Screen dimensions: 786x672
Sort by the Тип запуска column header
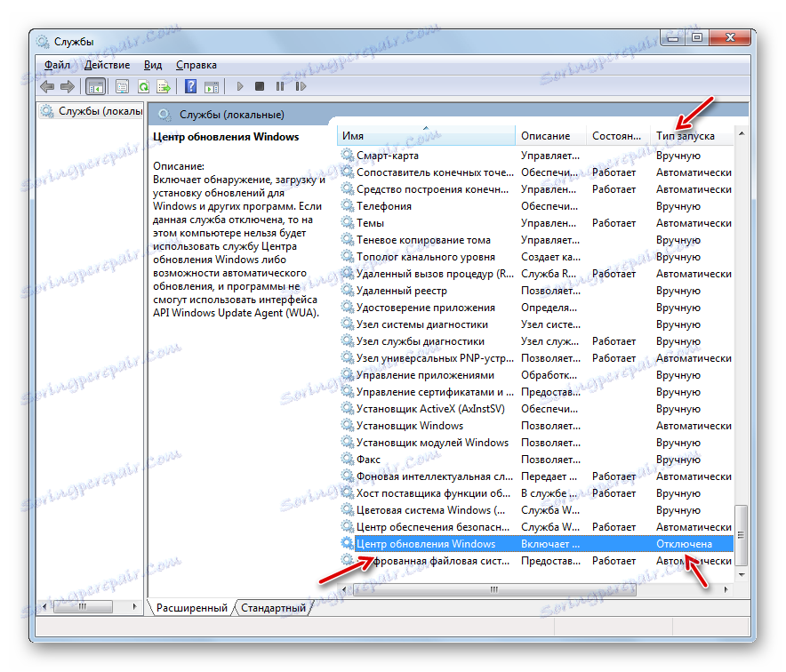pos(692,136)
